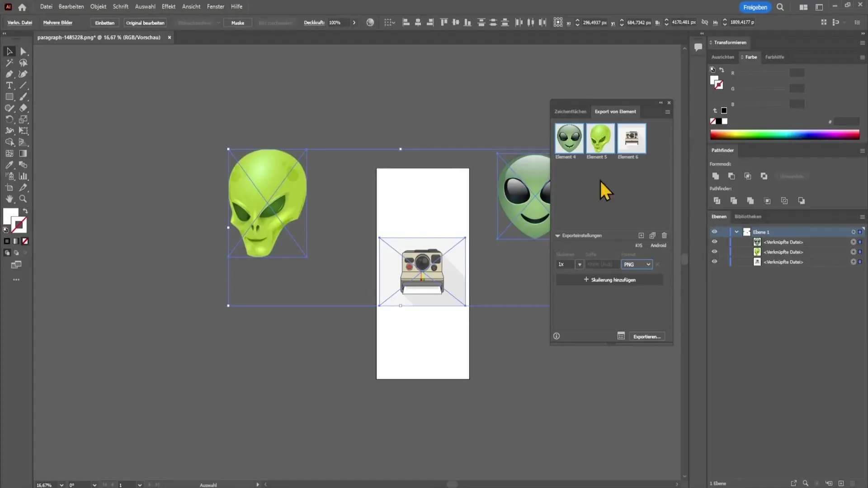Switch to the Ausrichten tab

pos(722,57)
